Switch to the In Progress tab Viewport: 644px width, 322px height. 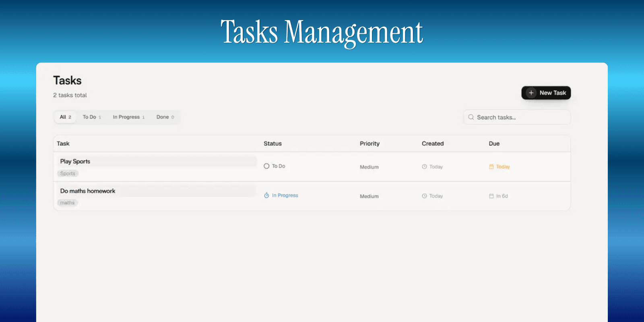(129, 117)
